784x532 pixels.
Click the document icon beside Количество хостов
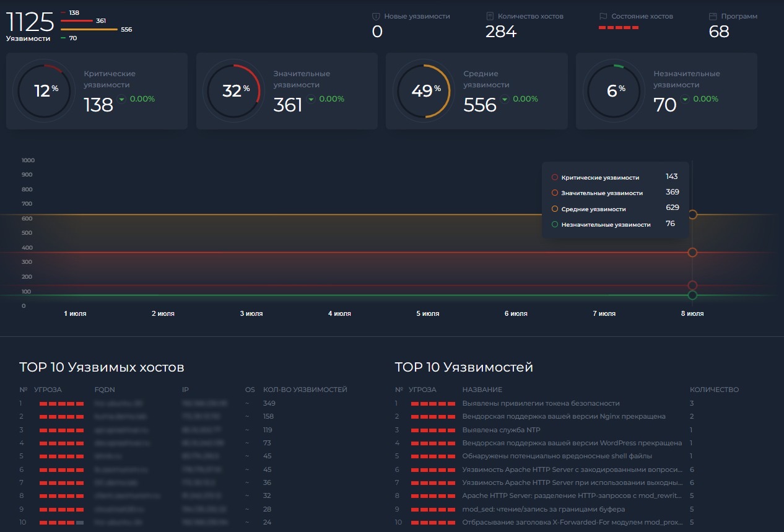490,17
